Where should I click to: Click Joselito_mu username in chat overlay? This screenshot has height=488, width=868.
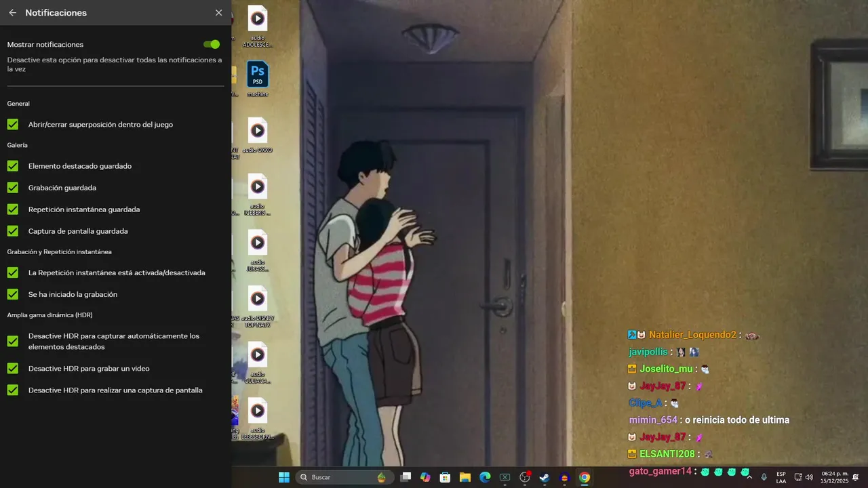coord(666,369)
